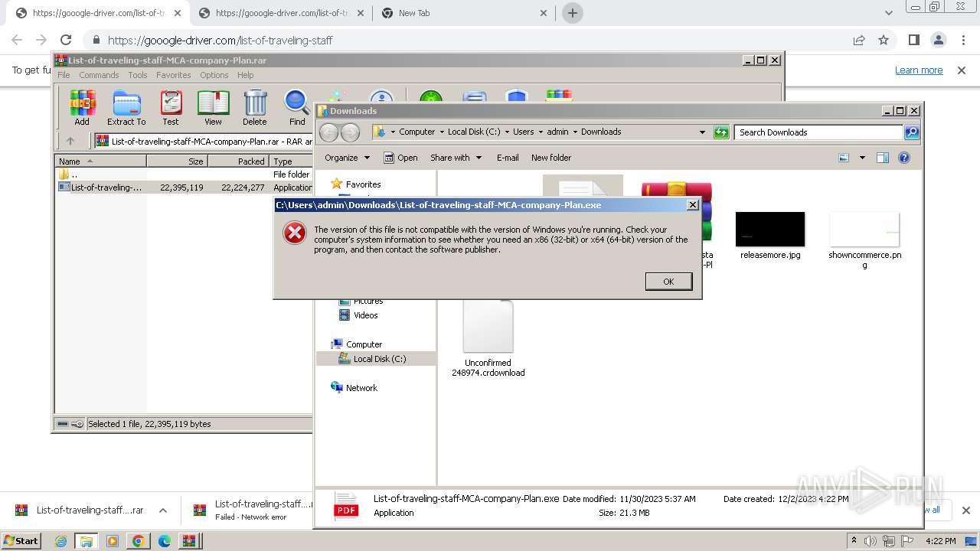Screen dimensions: 980x551
Task: Open Explorer help question mark icon
Action: click(x=904, y=158)
